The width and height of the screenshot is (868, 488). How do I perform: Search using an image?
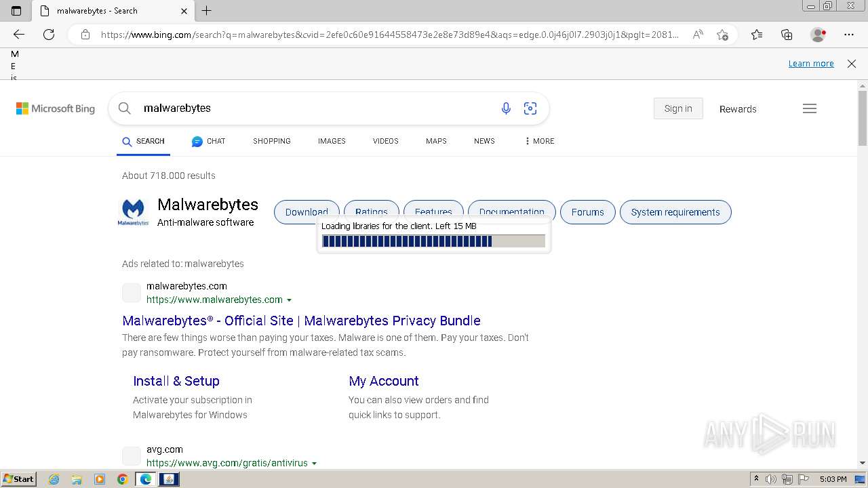point(530,108)
